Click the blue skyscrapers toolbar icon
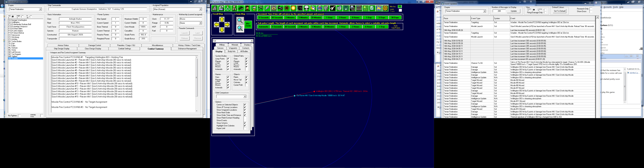 (x=339, y=8)
